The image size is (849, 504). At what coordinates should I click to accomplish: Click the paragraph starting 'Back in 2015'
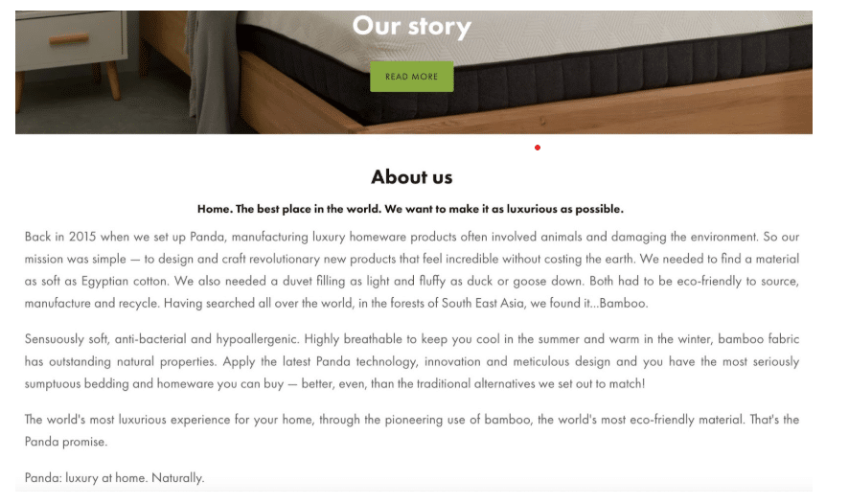(x=411, y=269)
